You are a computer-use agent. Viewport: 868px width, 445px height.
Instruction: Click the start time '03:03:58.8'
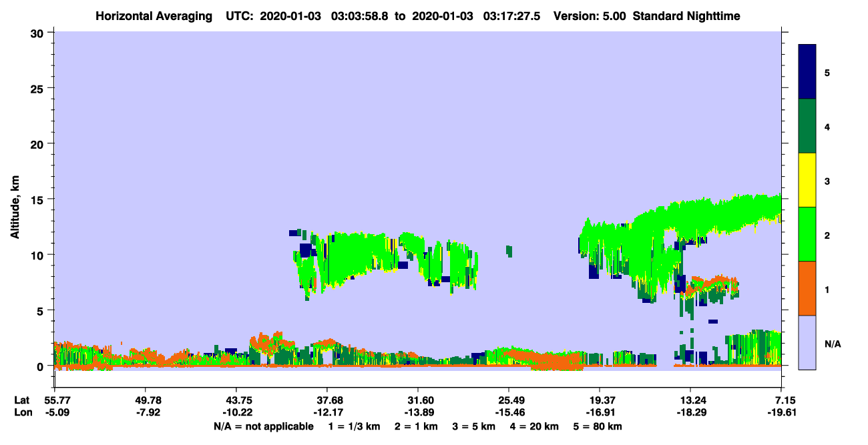point(360,16)
